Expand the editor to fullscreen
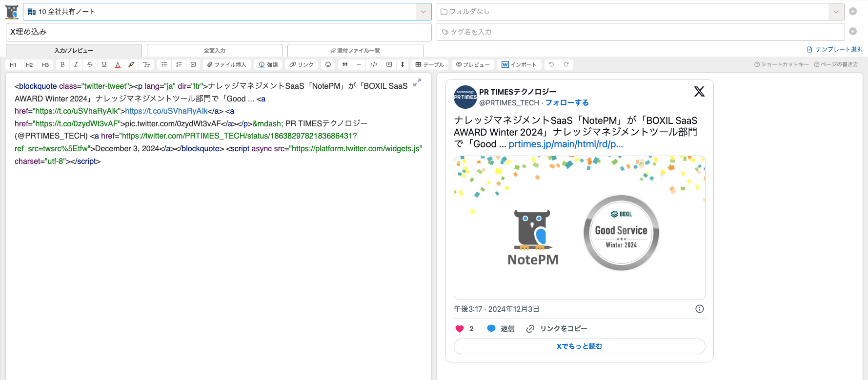Screen dimensions: 868x380 [417, 83]
